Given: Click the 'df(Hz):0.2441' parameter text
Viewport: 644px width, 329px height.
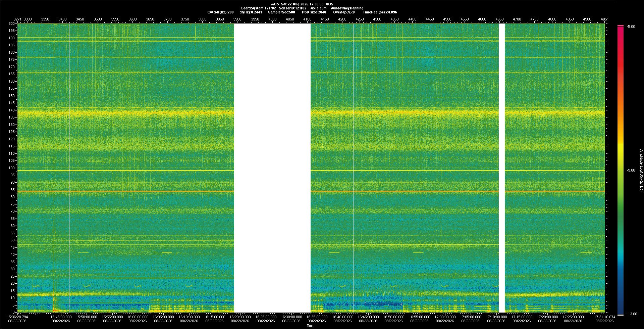Looking at the screenshot, I should tap(251, 12).
